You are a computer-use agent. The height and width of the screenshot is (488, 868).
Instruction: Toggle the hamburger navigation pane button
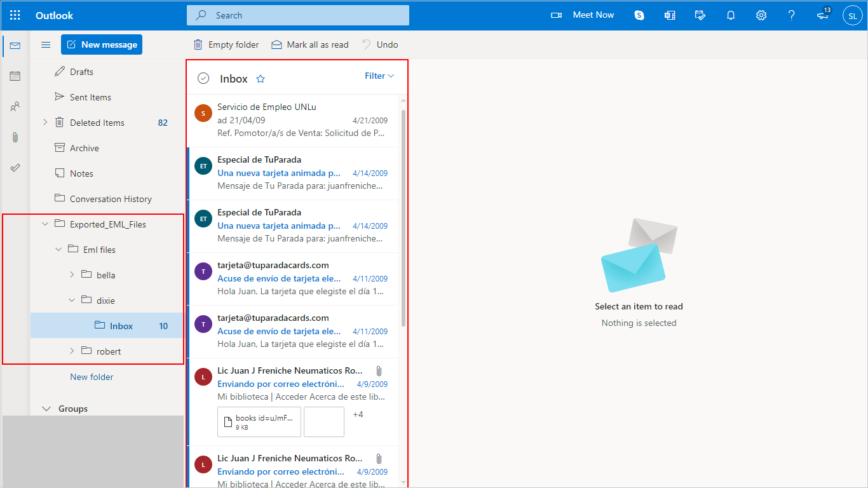pyautogui.click(x=46, y=44)
